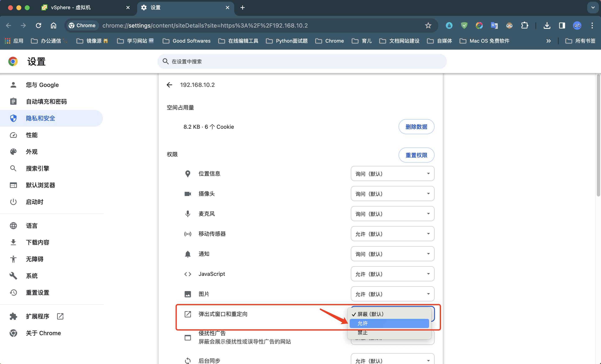Click 重置权限 button
Screen dimensions: 601x364
coord(416,155)
